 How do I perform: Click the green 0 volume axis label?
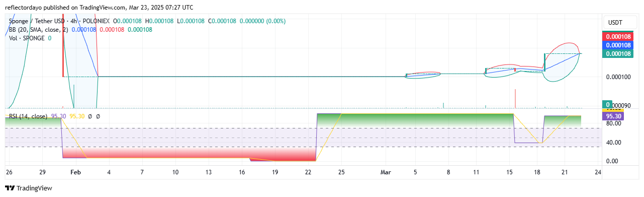click(607, 104)
